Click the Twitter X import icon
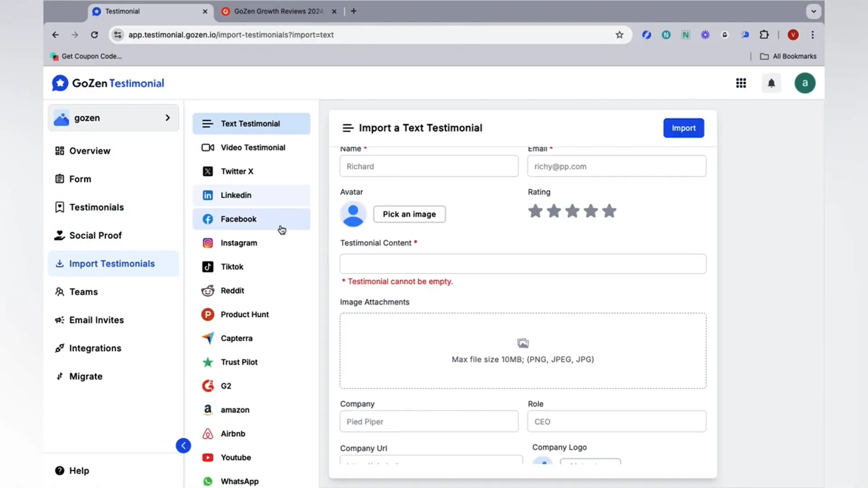Image resolution: width=868 pixels, height=488 pixels. [208, 171]
